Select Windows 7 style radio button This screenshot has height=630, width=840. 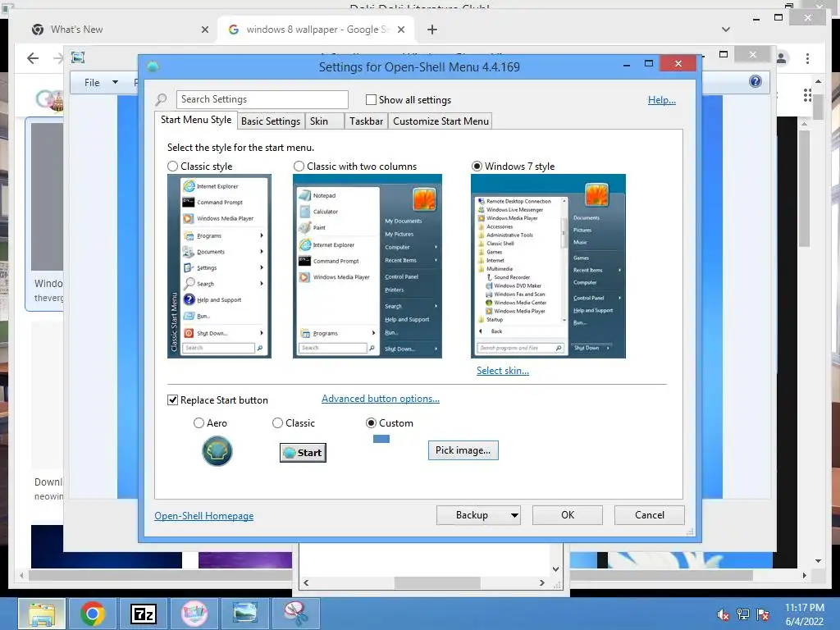(x=477, y=167)
